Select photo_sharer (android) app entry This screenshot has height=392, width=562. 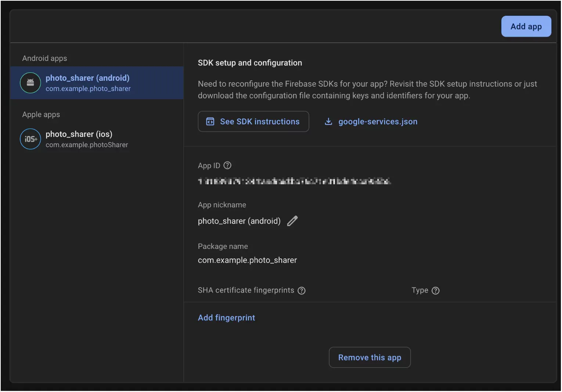click(x=97, y=83)
